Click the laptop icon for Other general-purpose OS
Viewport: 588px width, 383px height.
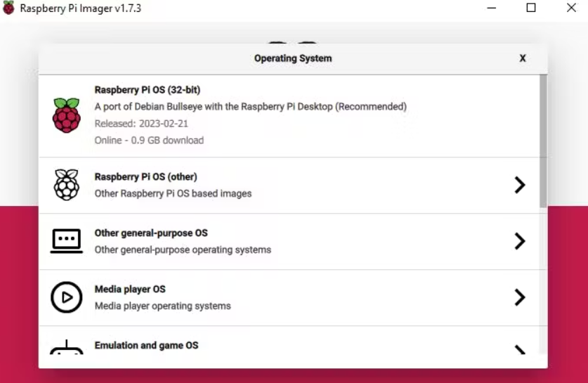(x=67, y=241)
